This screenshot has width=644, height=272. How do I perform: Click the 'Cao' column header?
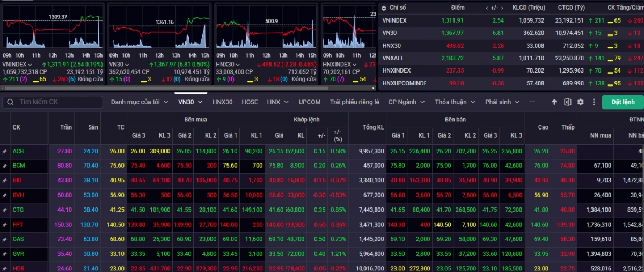(543, 127)
